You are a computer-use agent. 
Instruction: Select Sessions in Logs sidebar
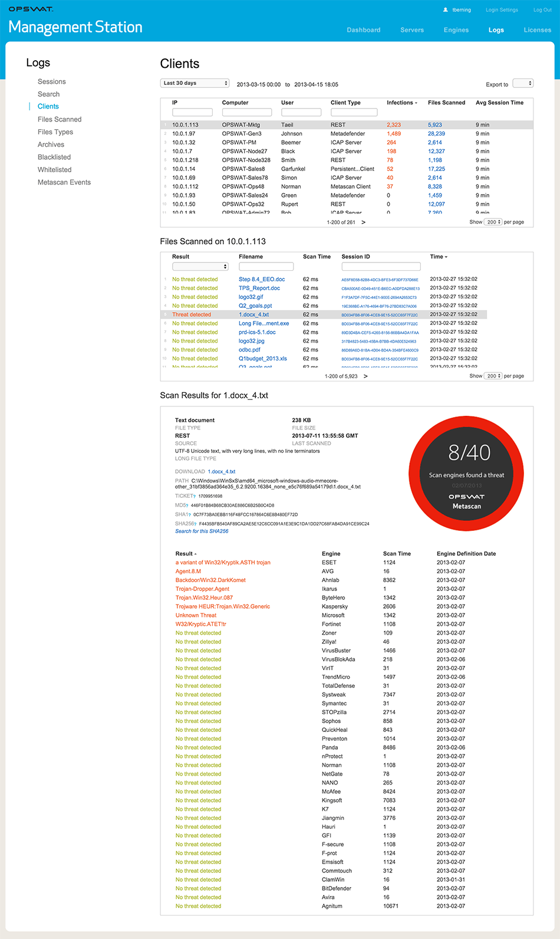point(52,81)
